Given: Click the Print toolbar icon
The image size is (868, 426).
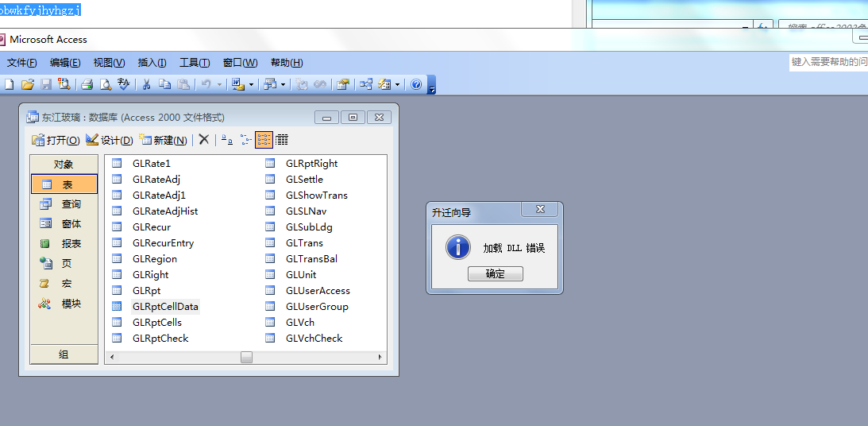Looking at the screenshot, I should pyautogui.click(x=87, y=84).
